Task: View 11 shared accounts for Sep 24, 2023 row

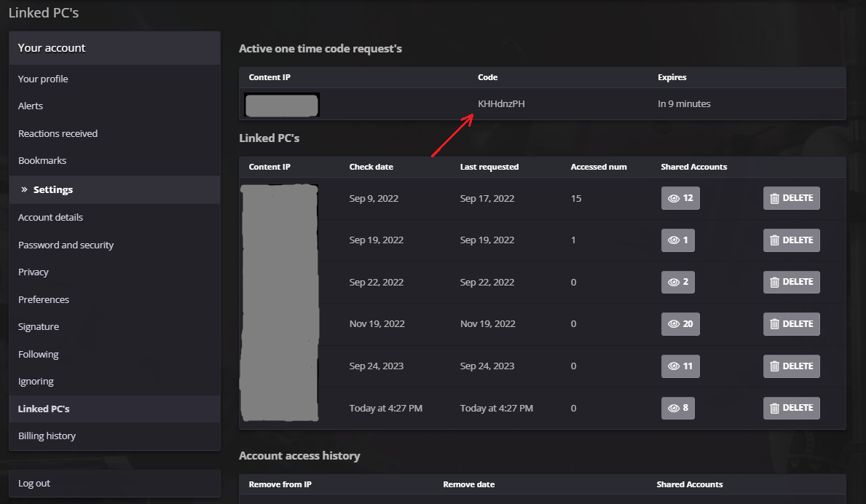Action: (680, 366)
